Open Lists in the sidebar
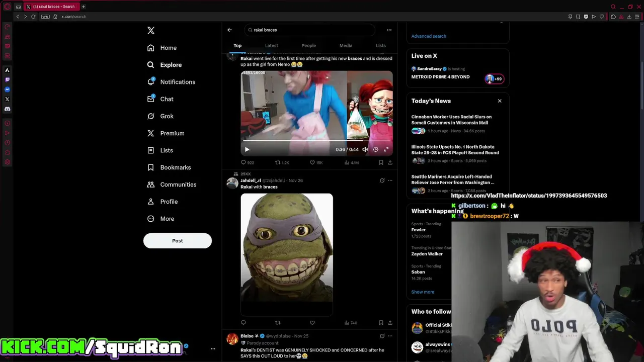This screenshot has width=644, height=362. tap(160, 150)
